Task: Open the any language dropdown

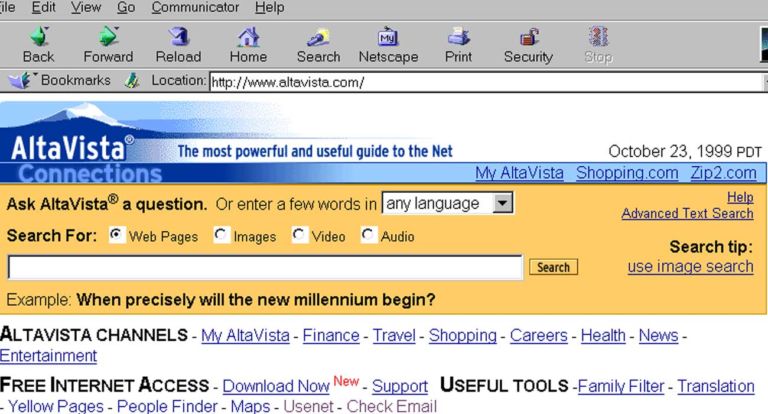Action: click(448, 203)
